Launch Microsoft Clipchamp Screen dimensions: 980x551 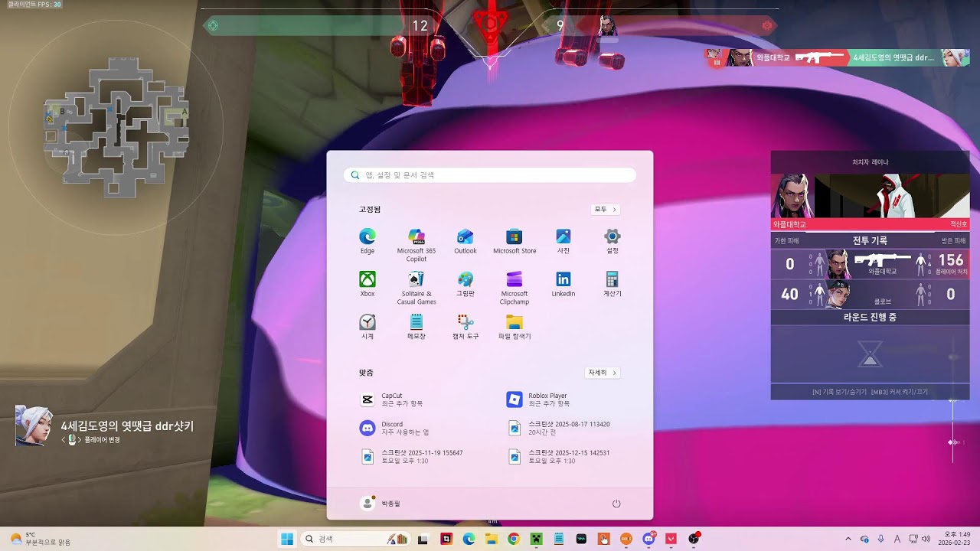[x=514, y=288]
